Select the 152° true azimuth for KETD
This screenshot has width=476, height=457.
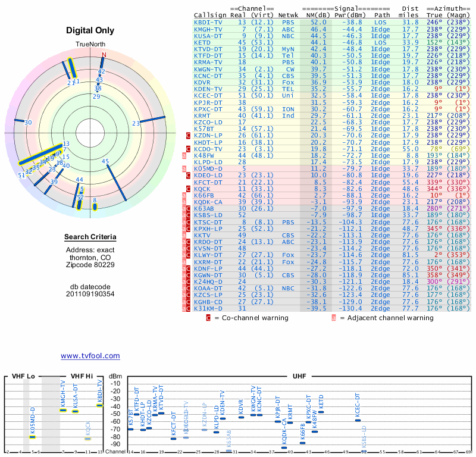coord(434,42)
